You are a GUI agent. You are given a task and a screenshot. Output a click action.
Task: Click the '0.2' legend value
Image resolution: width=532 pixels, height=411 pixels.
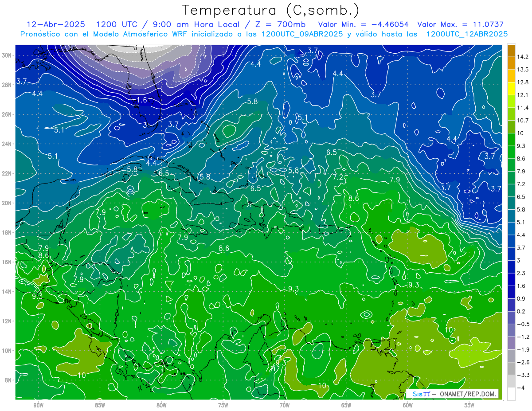(x=522, y=312)
